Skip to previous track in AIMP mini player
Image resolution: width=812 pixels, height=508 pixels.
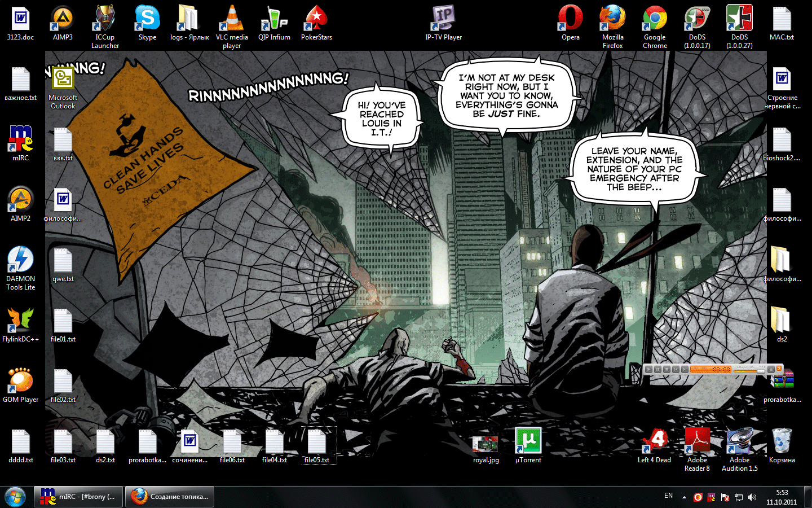tap(676, 370)
